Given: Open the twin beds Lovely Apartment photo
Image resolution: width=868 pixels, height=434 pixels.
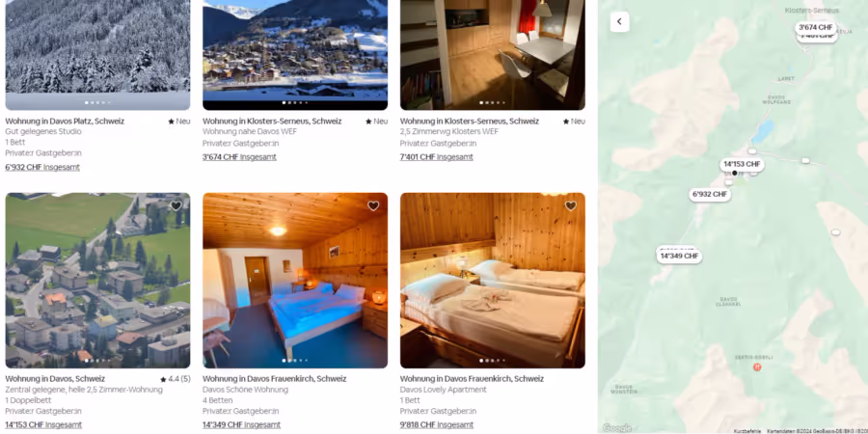Looking at the screenshot, I should 493,280.
